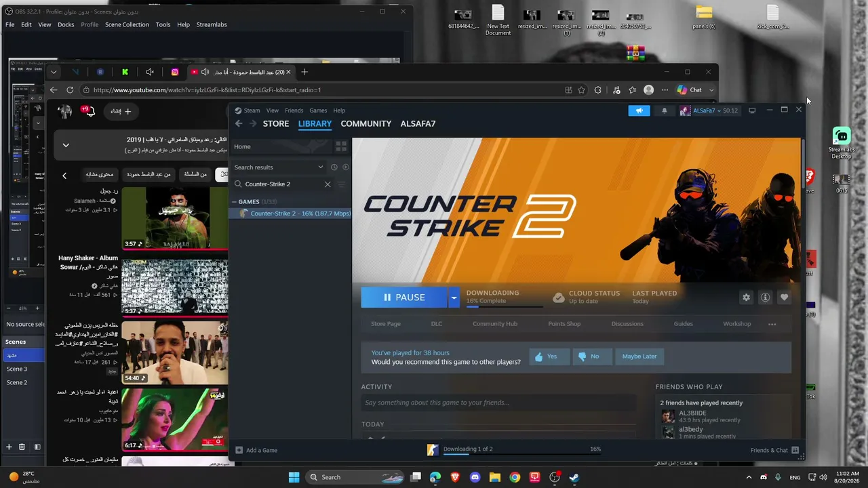This screenshot has width=868, height=488.
Task: Click Add a Game in Steam
Action: (256, 450)
